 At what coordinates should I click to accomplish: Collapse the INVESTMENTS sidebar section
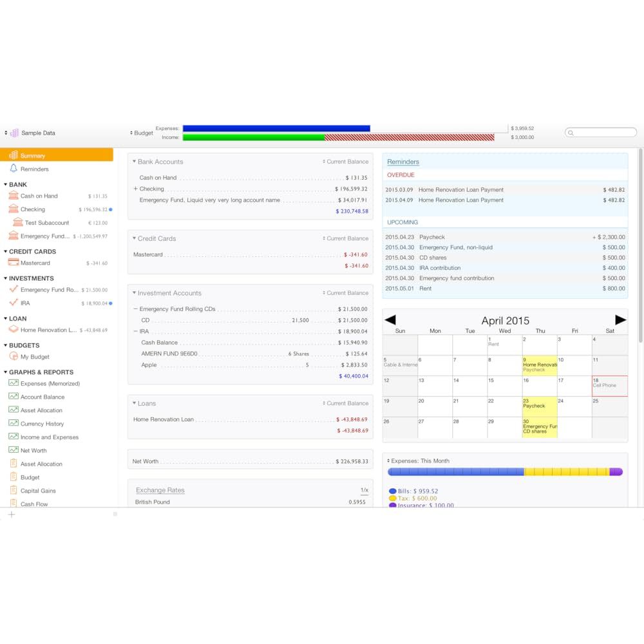[x=5, y=278]
